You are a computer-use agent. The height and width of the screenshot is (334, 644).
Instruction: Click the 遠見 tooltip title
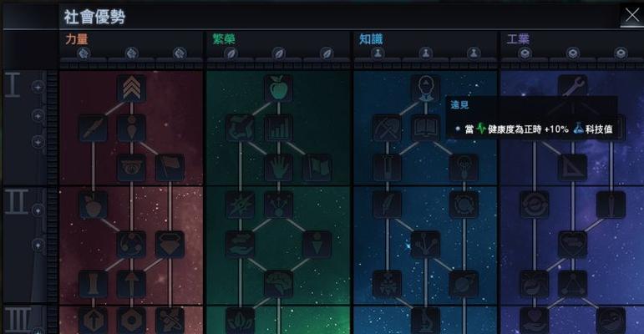tap(459, 104)
